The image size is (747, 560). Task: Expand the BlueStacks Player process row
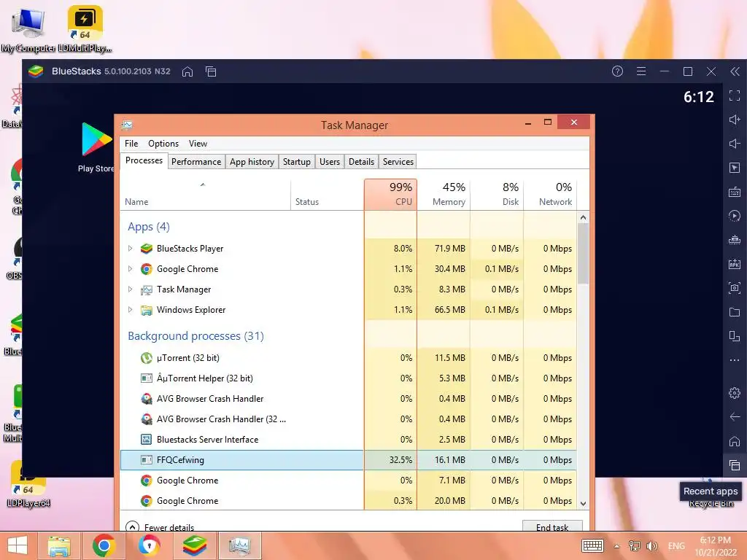pyautogui.click(x=130, y=248)
